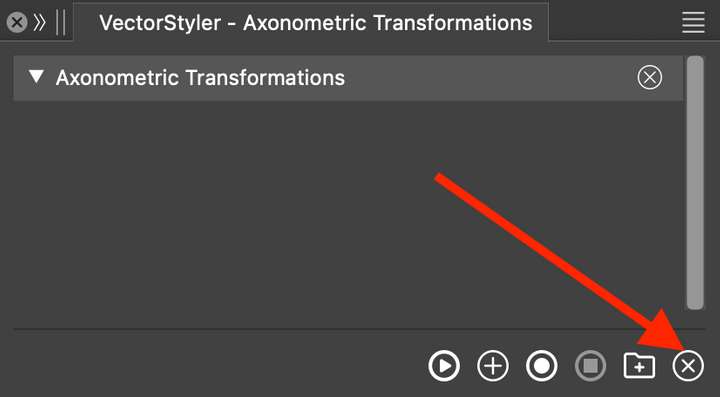Click the separator line above the toolbar

point(359,329)
